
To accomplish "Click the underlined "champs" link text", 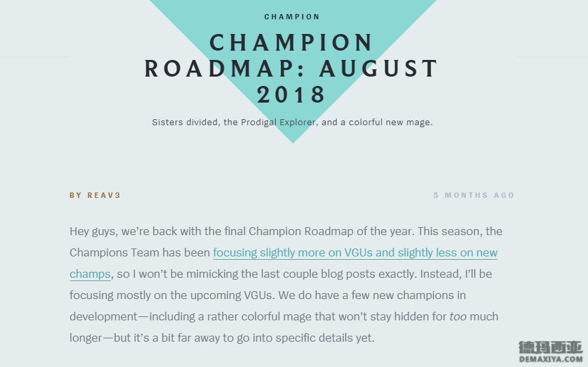I will [90, 274].
